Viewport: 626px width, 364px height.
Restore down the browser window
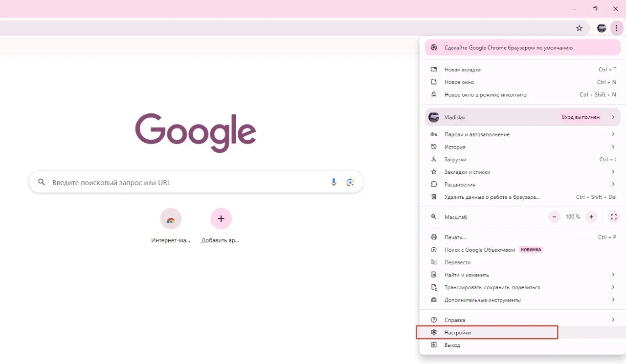[x=595, y=9]
